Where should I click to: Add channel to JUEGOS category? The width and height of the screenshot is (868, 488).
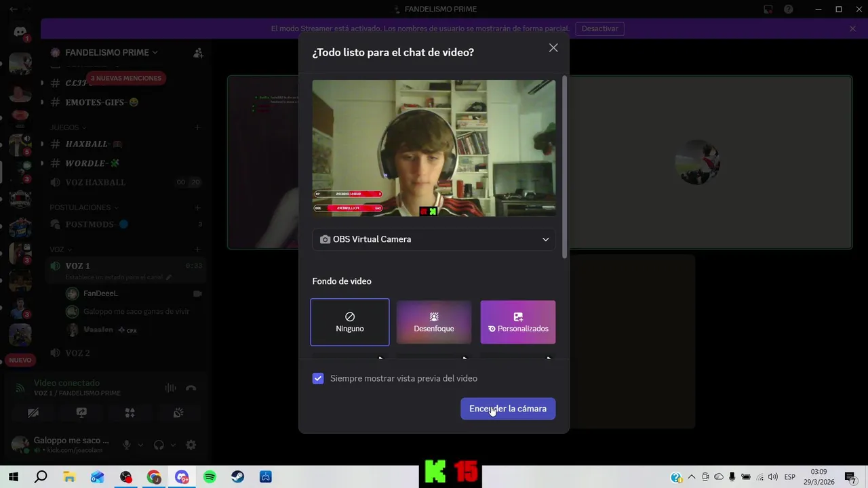click(x=197, y=127)
